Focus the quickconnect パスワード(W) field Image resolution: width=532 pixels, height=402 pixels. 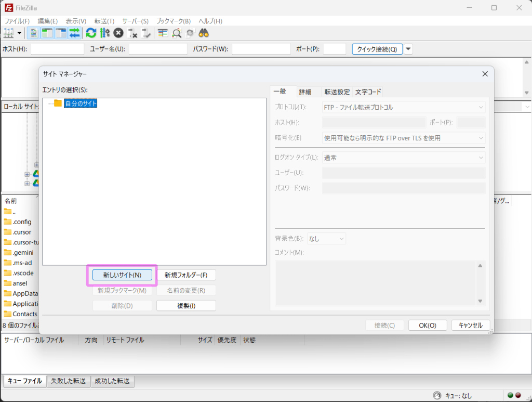click(261, 49)
